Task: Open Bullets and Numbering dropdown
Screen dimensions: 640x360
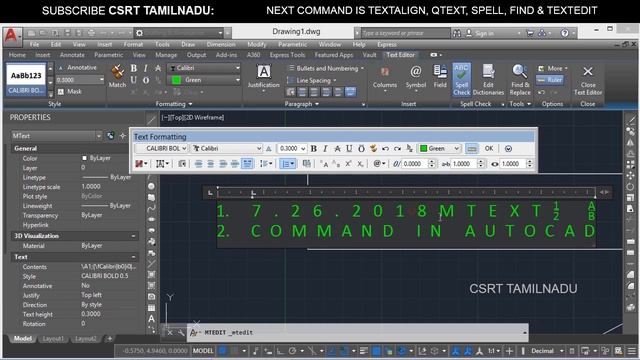Action: (x=326, y=68)
